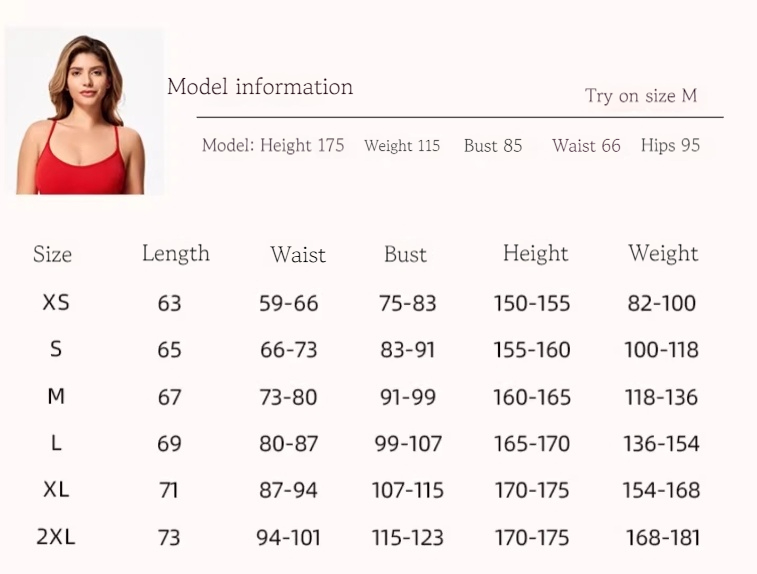
Task: Click the bust value 99-107
Action: pos(408,444)
